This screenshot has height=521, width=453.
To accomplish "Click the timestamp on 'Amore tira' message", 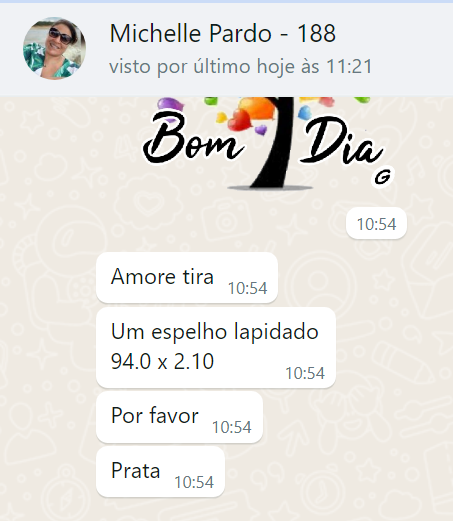I will pyautogui.click(x=247, y=288).
